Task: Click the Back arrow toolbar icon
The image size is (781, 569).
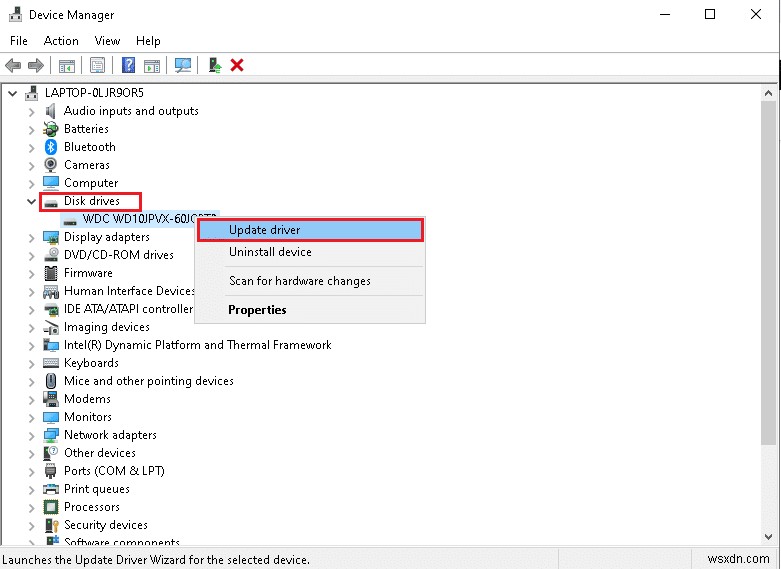Action: [13, 65]
